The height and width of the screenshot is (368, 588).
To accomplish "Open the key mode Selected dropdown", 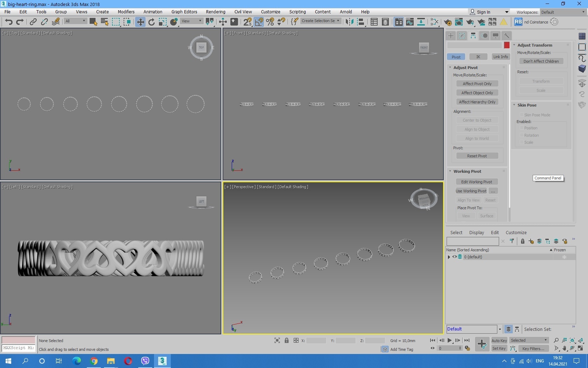I will pyautogui.click(x=529, y=340).
